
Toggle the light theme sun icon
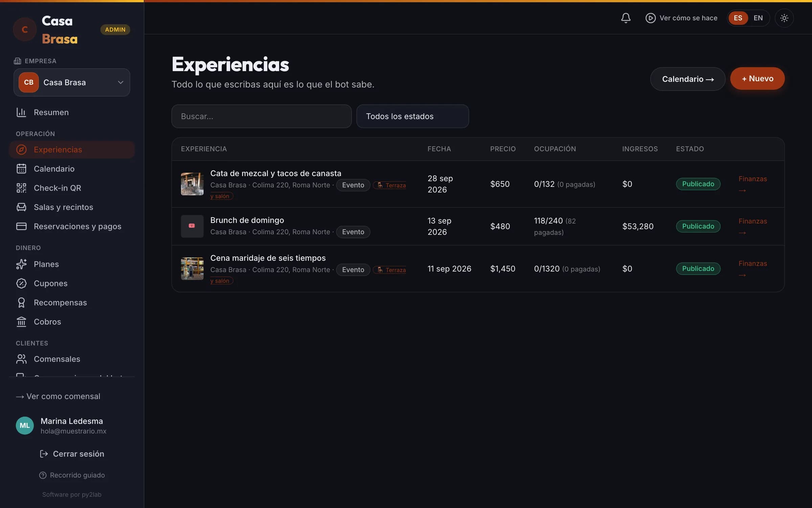tap(784, 18)
